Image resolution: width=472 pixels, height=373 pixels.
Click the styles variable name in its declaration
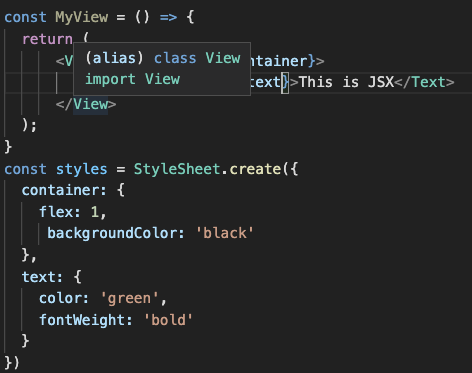(82, 169)
